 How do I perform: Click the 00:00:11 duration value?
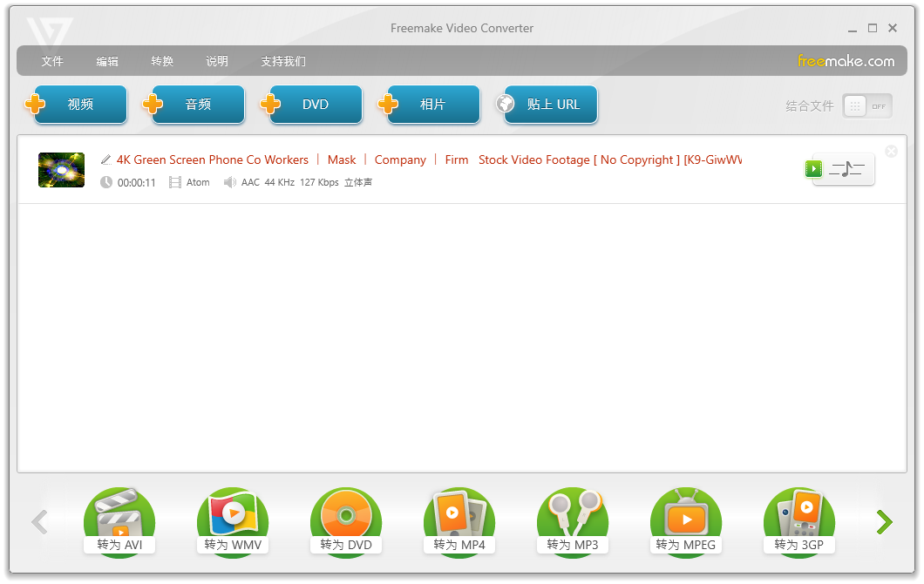tap(137, 183)
